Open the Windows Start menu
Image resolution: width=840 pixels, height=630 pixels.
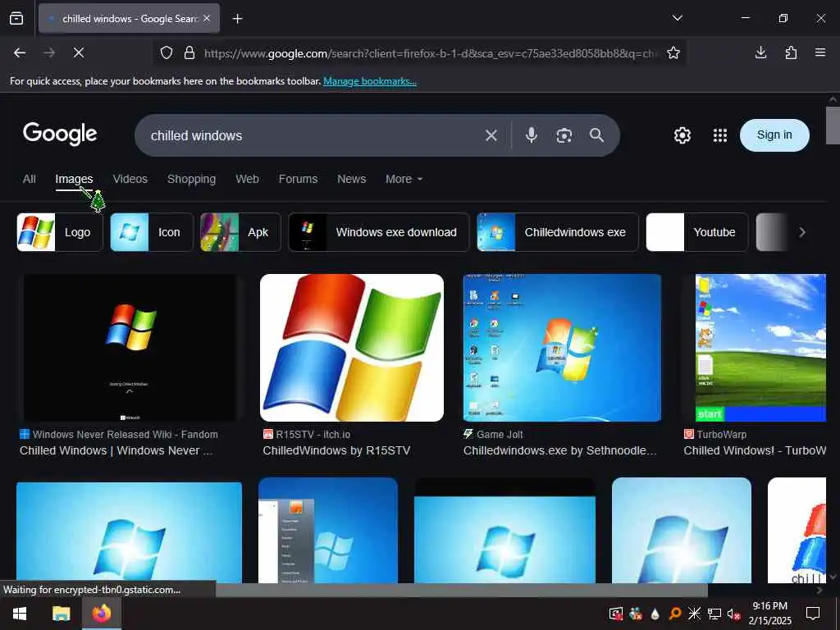pos(20,614)
